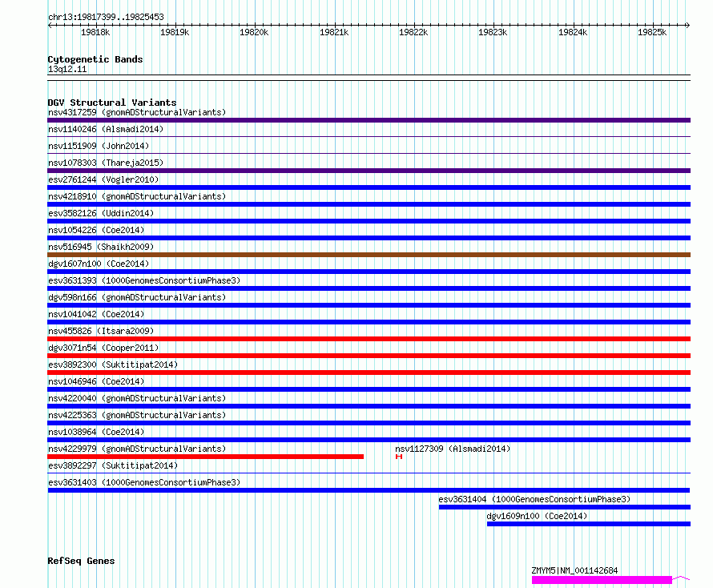713x588 pixels.
Task: Click esv3892297 (Suktitipat2014) label
Action: (113, 465)
